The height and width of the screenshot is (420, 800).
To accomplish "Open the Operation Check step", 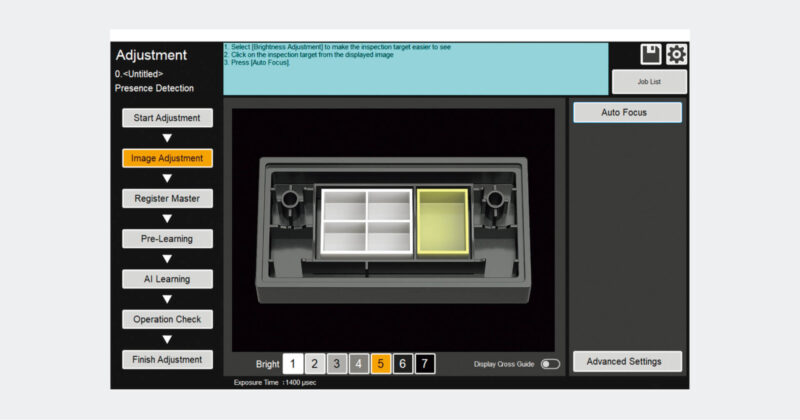I will [x=167, y=319].
